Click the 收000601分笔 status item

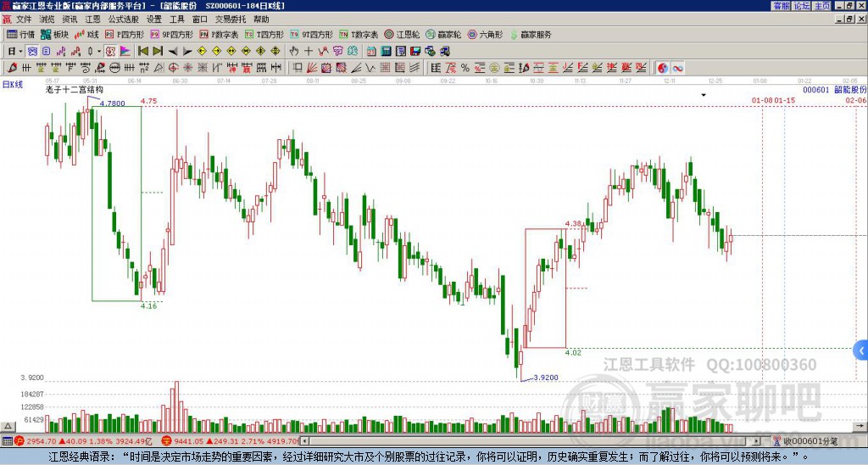805,441
